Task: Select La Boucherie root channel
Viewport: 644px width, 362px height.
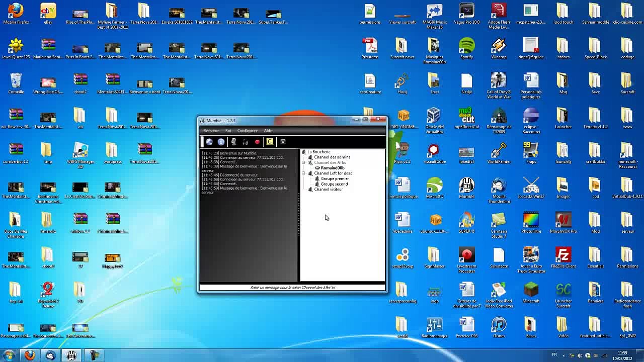Action: pyautogui.click(x=319, y=152)
